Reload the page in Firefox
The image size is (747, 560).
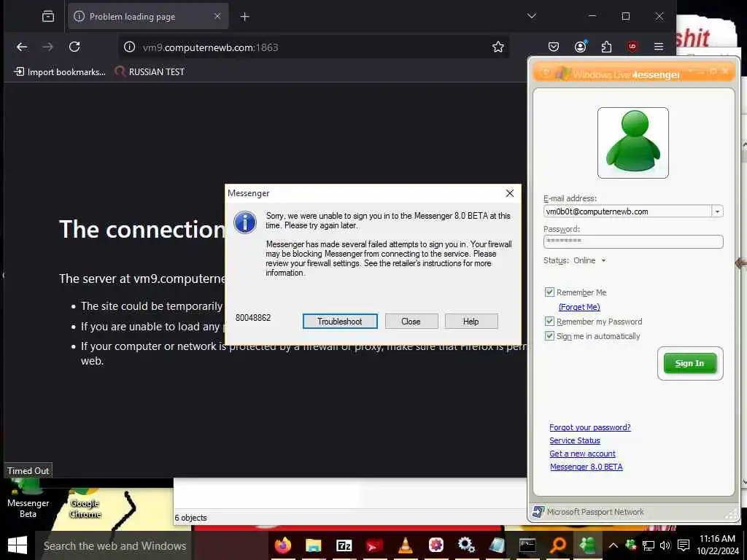tap(74, 47)
